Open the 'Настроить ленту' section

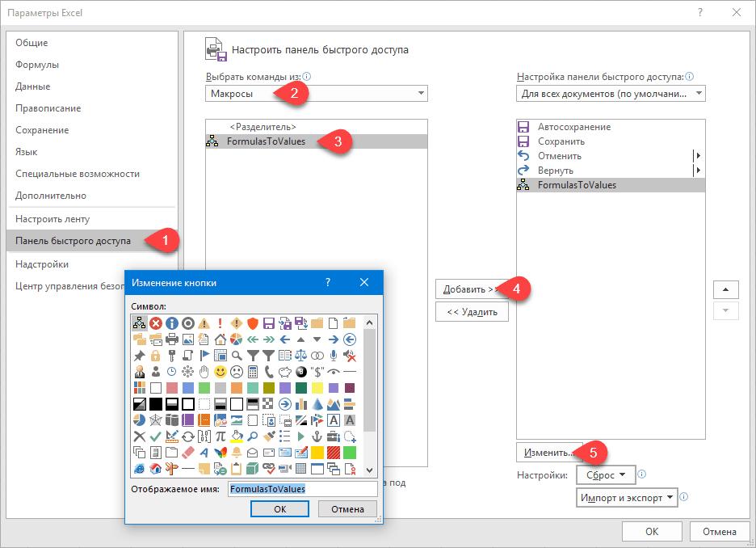tap(52, 219)
